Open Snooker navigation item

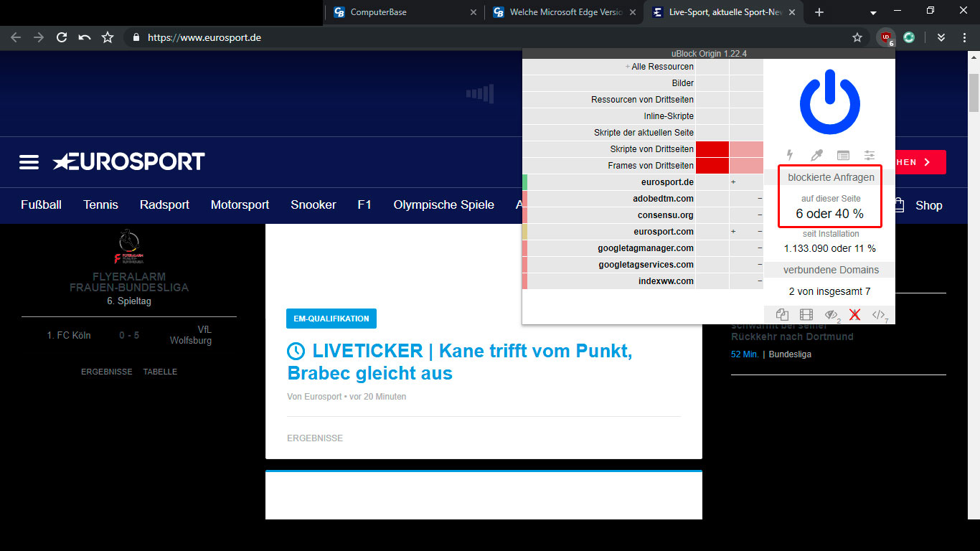(x=314, y=204)
